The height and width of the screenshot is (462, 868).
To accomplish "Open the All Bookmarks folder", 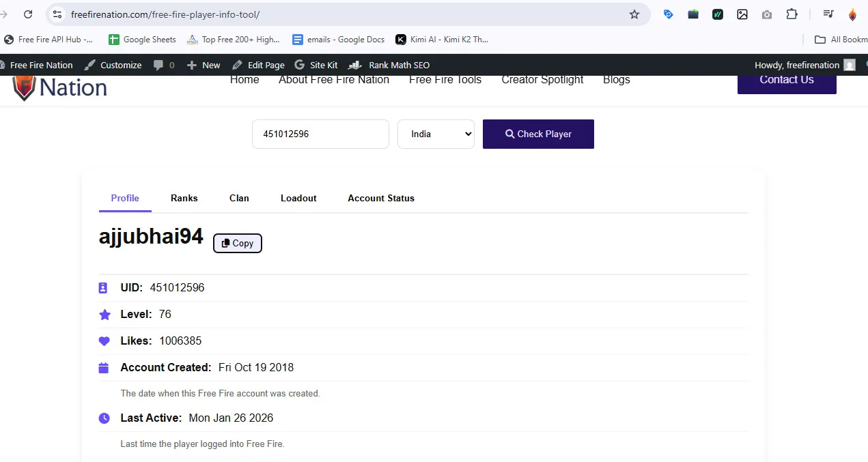I will click(x=841, y=40).
